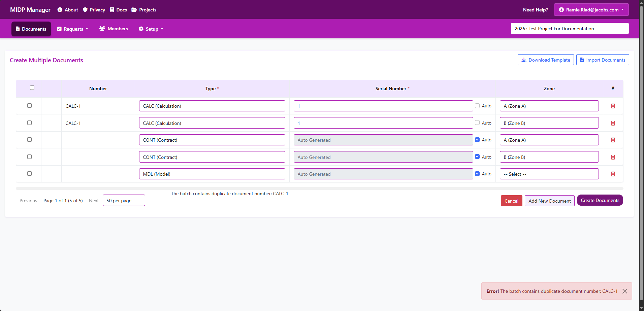Enable Auto serial for CALC Zone A row
This screenshot has height=311, width=644.
477,106
